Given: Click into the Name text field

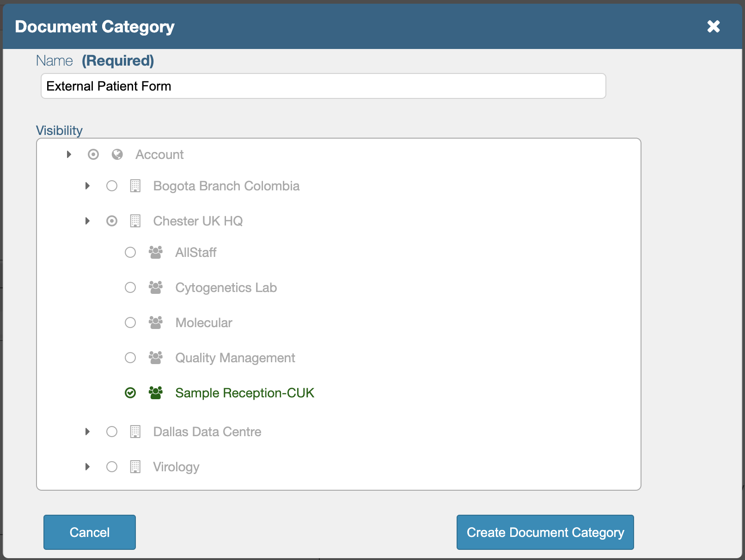Looking at the screenshot, I should [x=324, y=86].
